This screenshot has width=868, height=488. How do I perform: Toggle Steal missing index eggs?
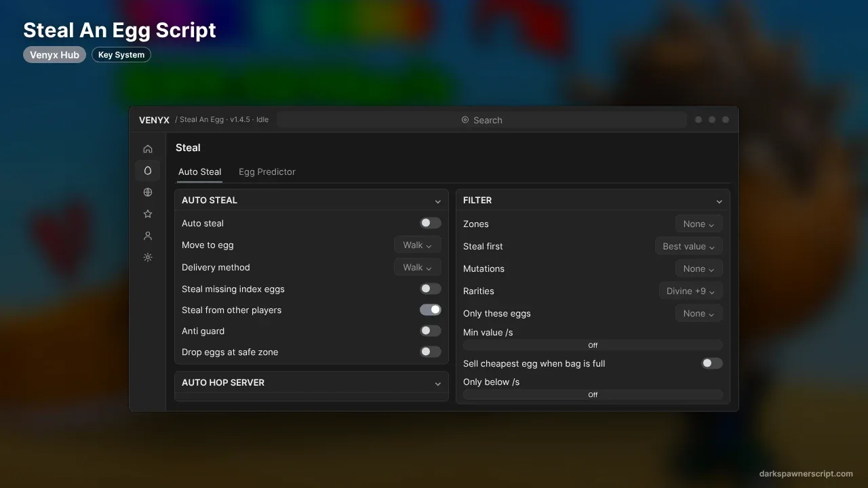point(431,289)
